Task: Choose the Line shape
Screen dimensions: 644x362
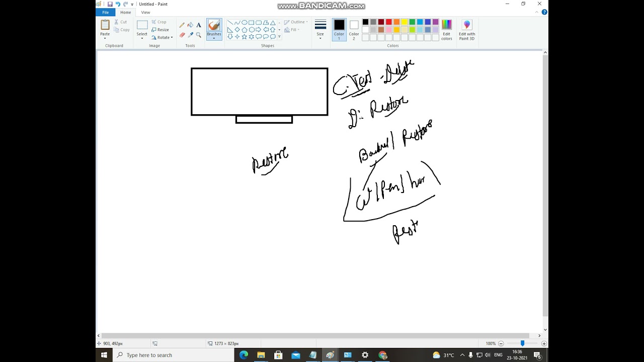Action: (230, 23)
